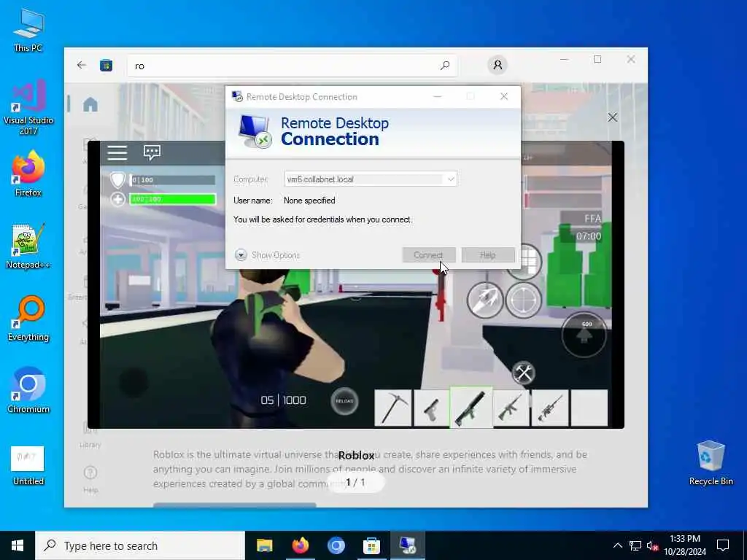Show hidden system tray icons
The height and width of the screenshot is (560, 747).
click(x=617, y=545)
